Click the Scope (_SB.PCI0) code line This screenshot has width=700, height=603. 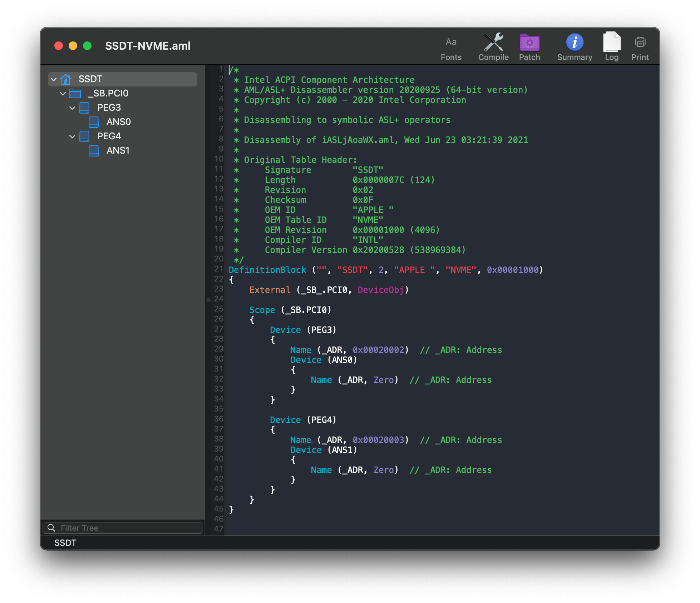tap(290, 310)
